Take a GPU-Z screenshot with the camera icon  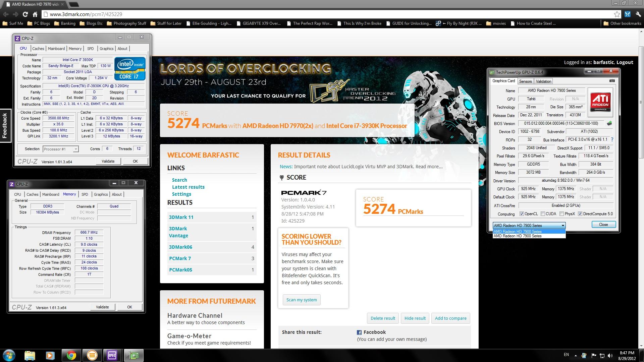tap(612, 81)
